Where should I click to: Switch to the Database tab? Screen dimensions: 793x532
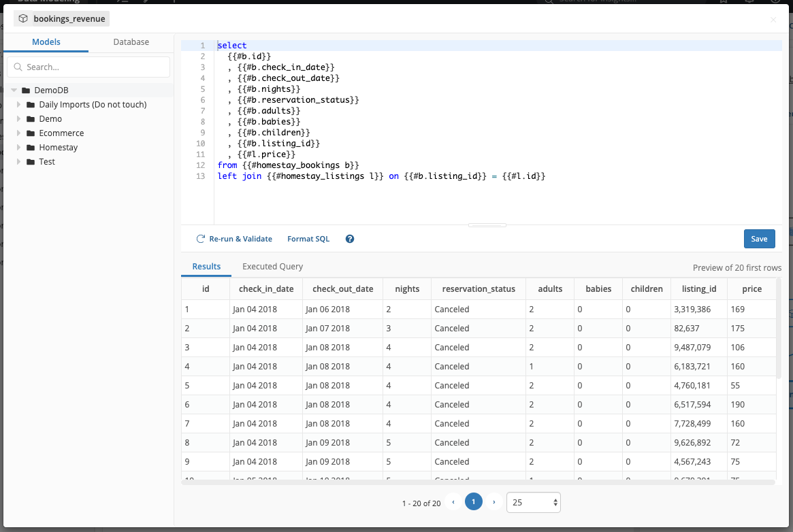tap(131, 42)
